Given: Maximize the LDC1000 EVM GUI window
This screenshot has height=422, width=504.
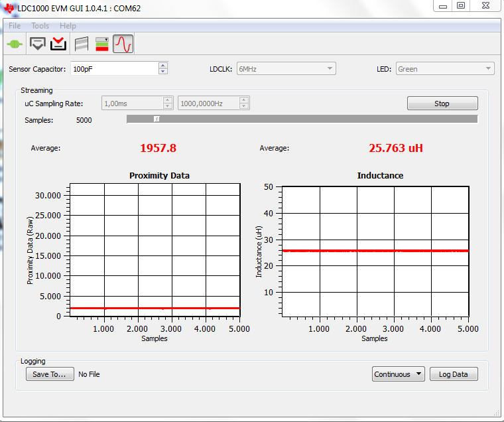Looking at the screenshot, I should (x=461, y=6).
